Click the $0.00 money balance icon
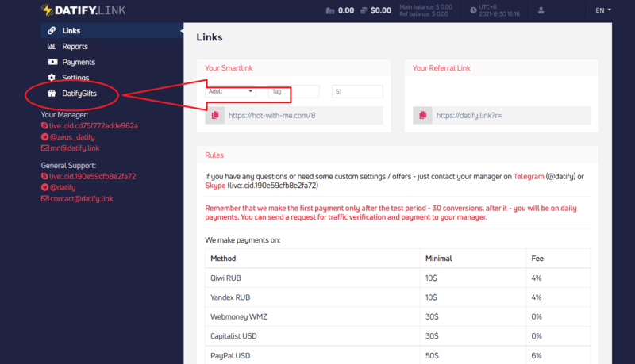This screenshot has height=364, width=635. (364, 10)
